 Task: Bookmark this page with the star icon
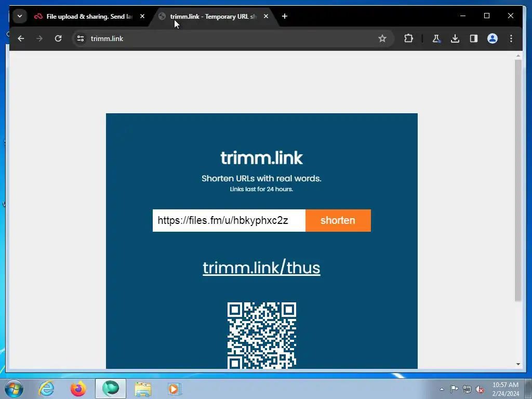382,38
